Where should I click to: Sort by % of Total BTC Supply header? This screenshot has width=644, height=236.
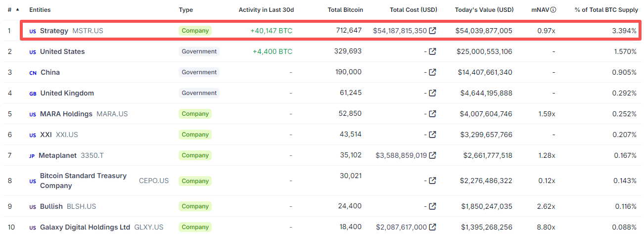pyautogui.click(x=605, y=10)
